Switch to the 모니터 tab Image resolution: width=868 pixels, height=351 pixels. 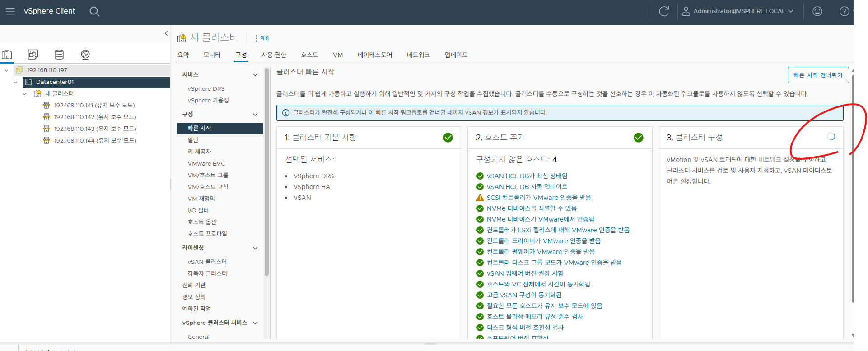pos(212,55)
